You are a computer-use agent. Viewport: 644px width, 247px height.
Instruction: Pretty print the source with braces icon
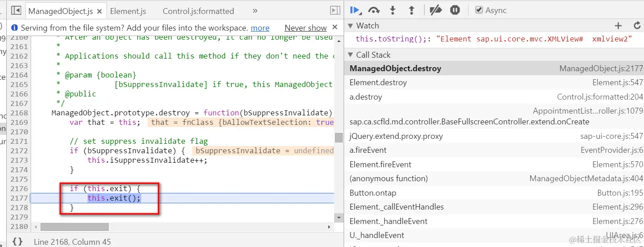[17, 242]
